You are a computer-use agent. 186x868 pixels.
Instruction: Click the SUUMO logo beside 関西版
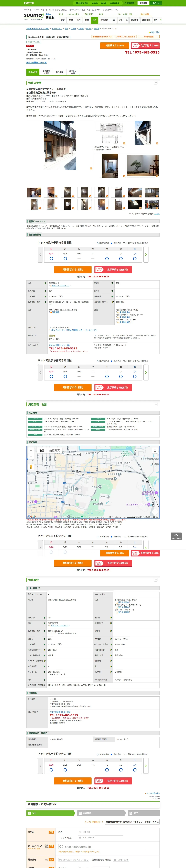pyautogui.click(x=34, y=16)
